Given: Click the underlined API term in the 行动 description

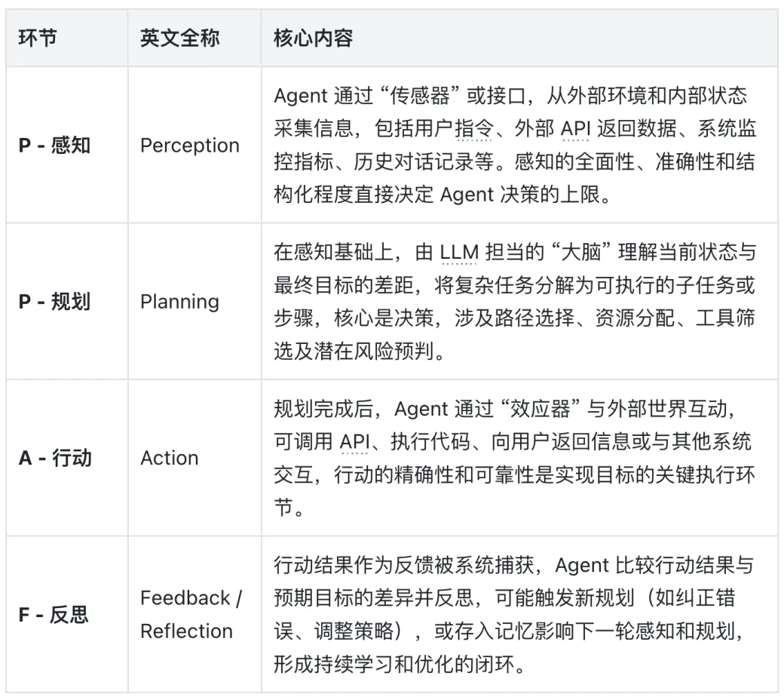Looking at the screenshot, I should (354, 441).
